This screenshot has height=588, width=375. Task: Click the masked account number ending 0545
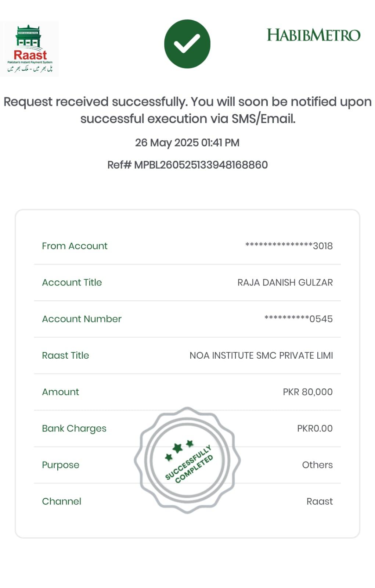[x=298, y=319]
